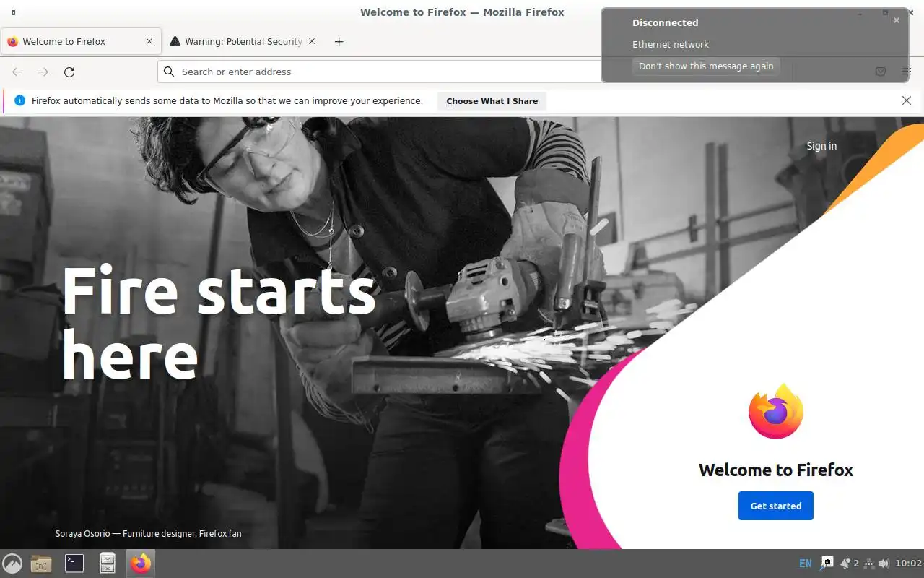Open the Firefox hamburger menu

click(907, 72)
